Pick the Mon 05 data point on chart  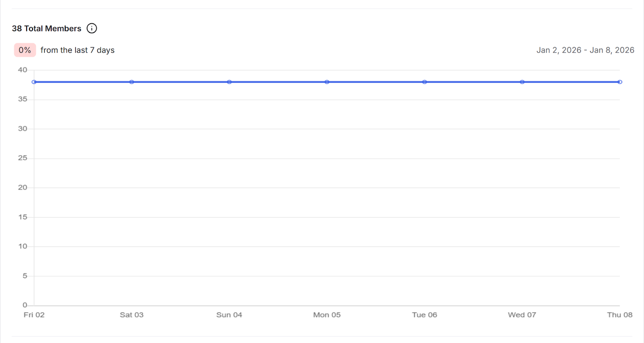click(327, 82)
